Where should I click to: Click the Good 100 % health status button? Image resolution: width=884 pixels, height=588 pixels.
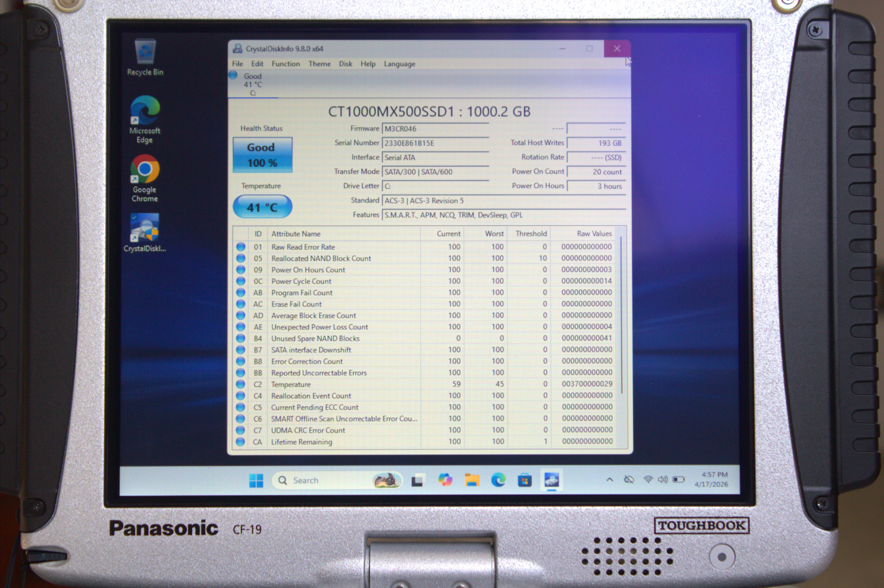tap(262, 155)
